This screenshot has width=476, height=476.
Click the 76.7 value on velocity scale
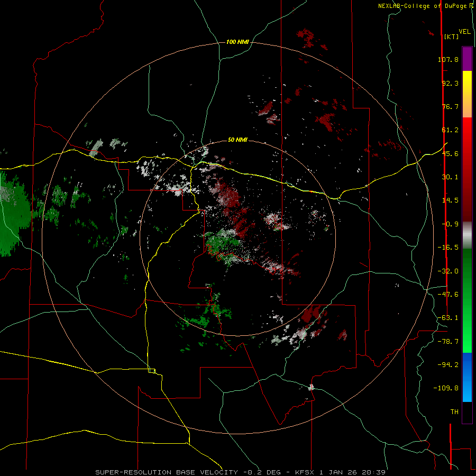pos(450,106)
